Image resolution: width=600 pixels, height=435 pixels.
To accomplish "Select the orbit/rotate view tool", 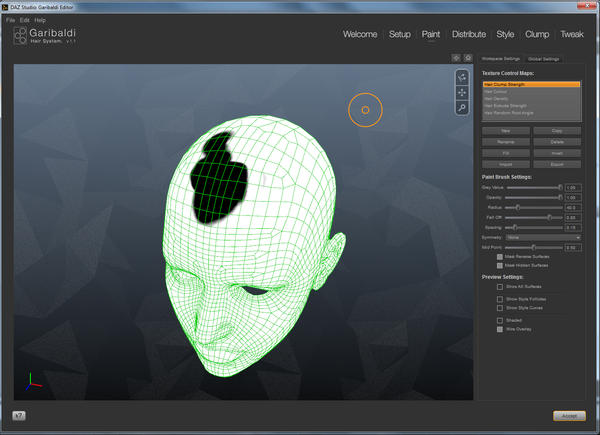I will coord(462,78).
